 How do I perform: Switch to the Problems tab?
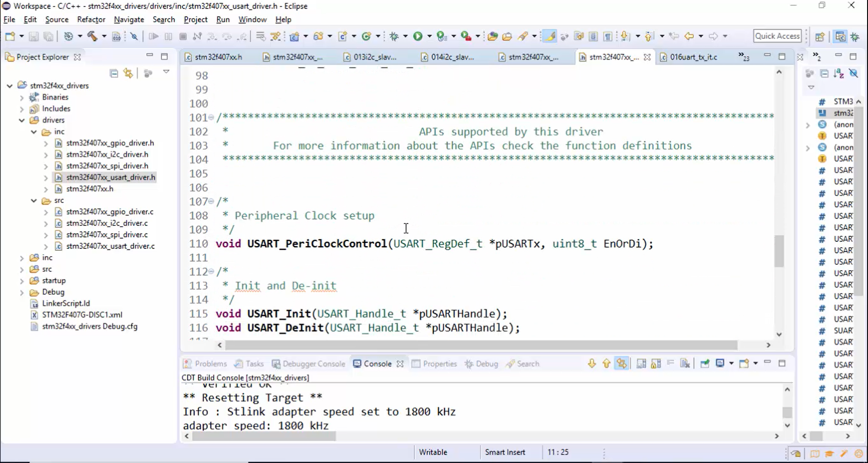point(205,364)
